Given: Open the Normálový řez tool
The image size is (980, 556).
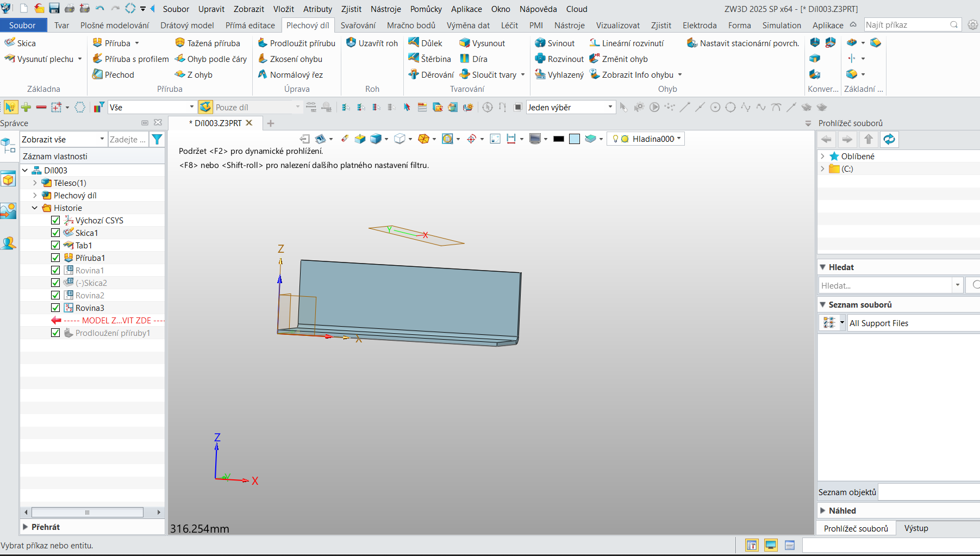Looking at the screenshot, I should [290, 74].
